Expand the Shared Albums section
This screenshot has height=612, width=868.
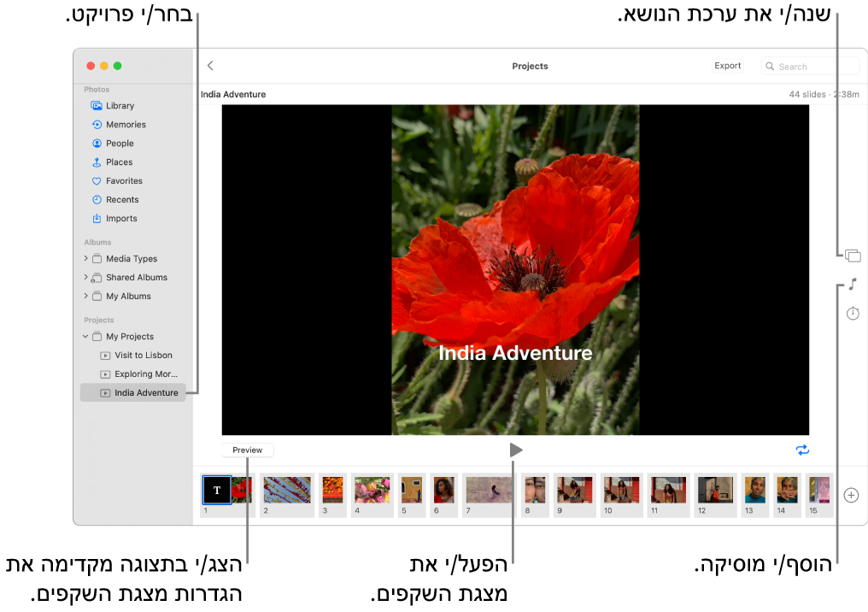click(x=85, y=277)
